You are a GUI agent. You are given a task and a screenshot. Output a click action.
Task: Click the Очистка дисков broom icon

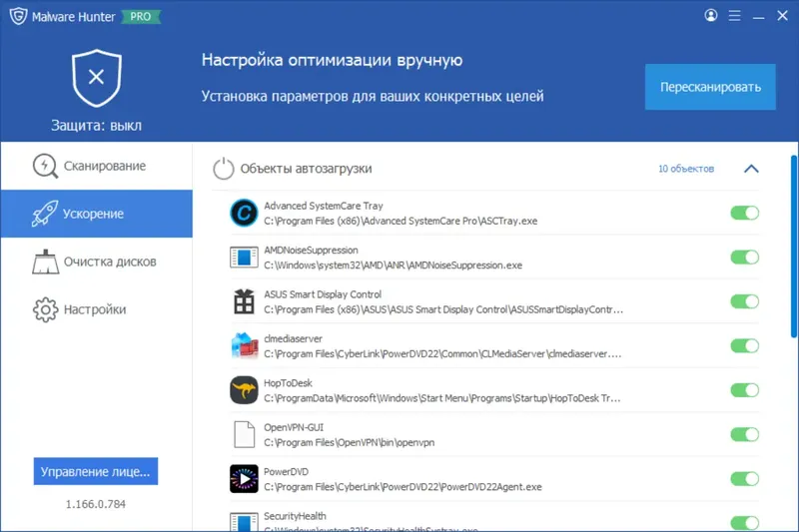pyautogui.click(x=45, y=262)
